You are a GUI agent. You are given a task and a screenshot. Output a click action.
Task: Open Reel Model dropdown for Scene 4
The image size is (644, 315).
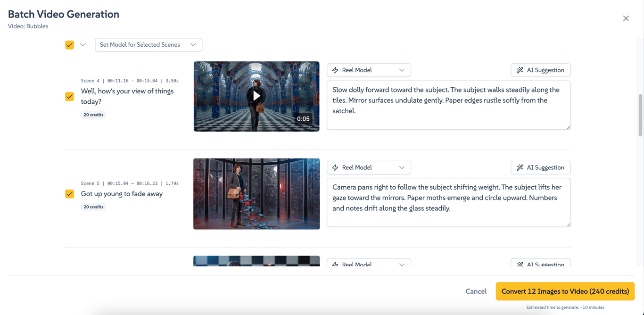point(369,70)
